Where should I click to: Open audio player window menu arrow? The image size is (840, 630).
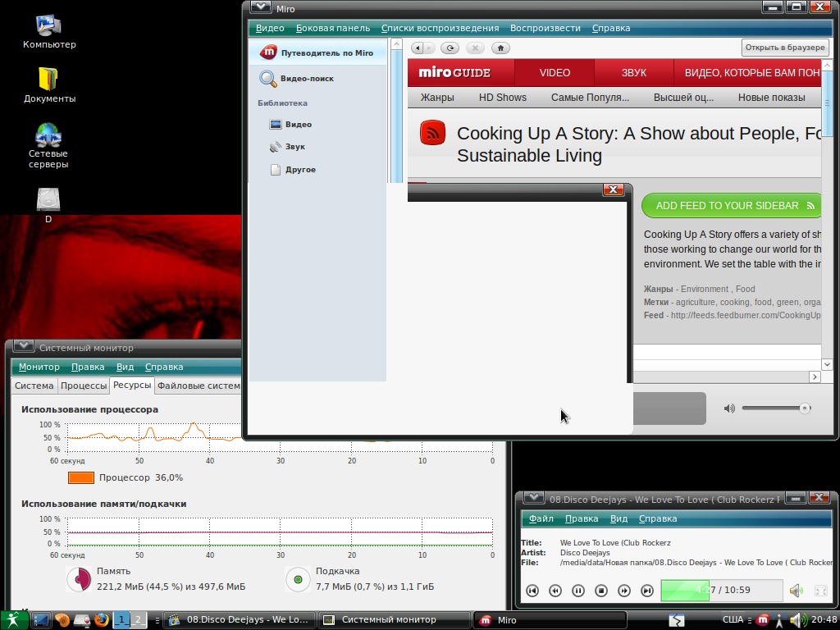[533, 498]
